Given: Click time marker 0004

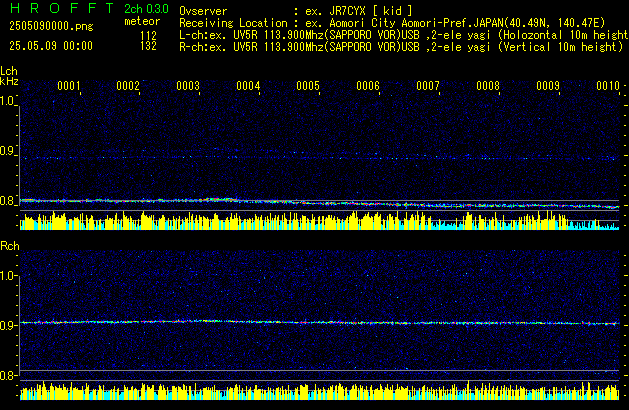Looking at the screenshot, I should 248,86.
